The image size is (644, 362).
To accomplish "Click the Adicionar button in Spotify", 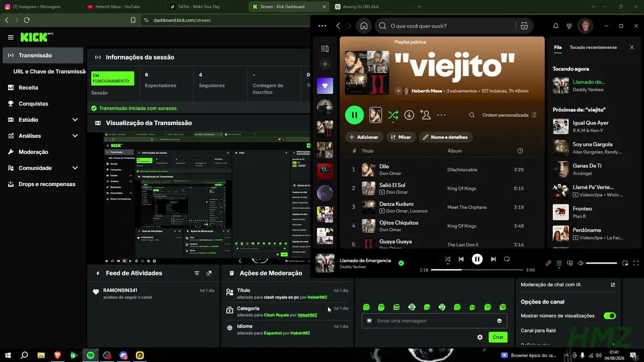I will click(364, 137).
